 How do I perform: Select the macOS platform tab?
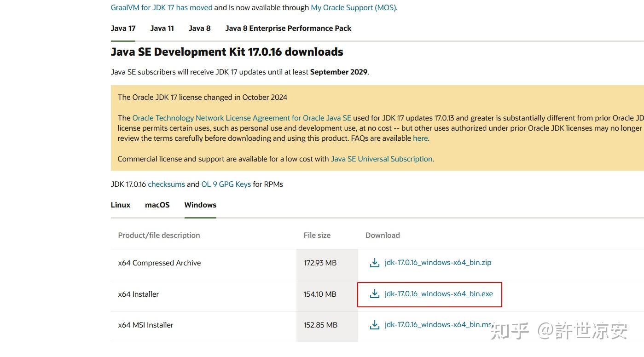157,205
